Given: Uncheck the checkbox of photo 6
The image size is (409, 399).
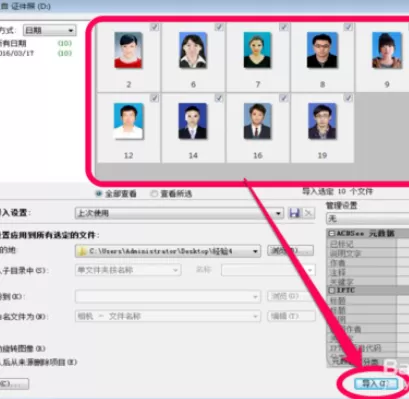Looking at the screenshot, I should click(x=219, y=27).
